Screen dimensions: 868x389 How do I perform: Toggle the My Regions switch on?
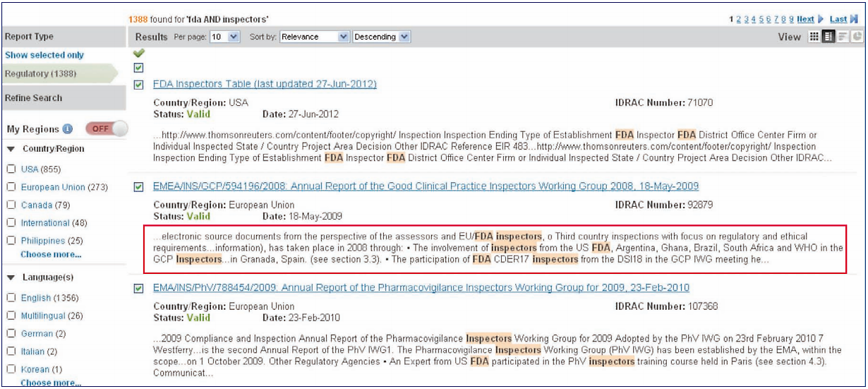107,129
